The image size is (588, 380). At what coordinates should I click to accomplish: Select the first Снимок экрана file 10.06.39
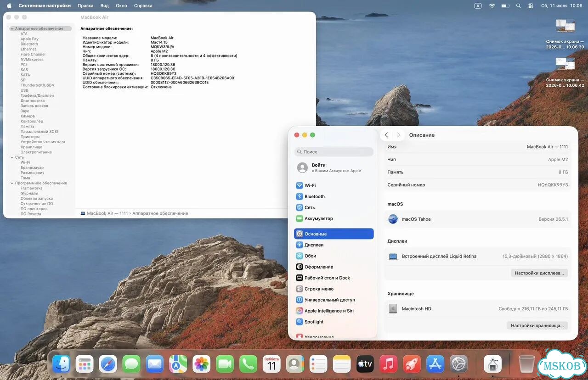565,33
